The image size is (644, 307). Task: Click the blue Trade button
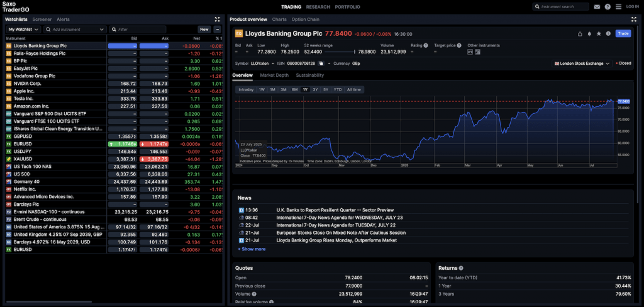click(x=623, y=34)
